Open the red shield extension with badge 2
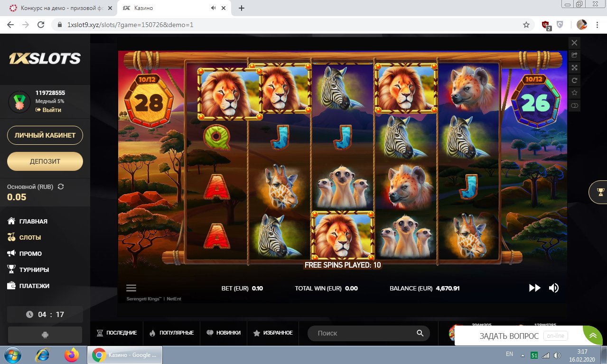The height and width of the screenshot is (364, 607). click(x=546, y=25)
